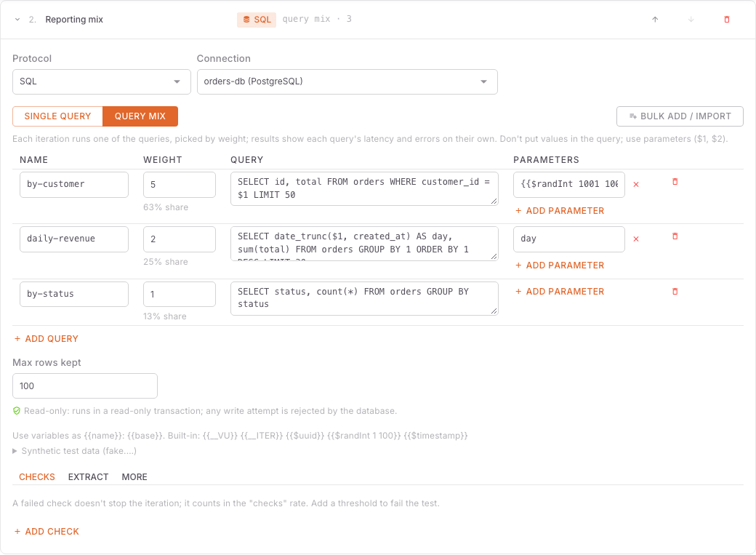Add parameter to by-status query
Image resolution: width=756 pixels, height=555 pixels.
pyautogui.click(x=560, y=292)
